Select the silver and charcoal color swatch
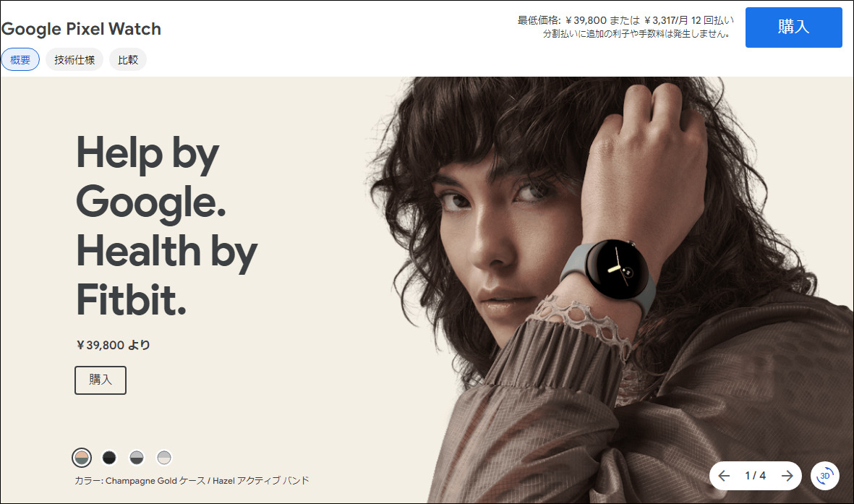854x504 pixels. 137,458
